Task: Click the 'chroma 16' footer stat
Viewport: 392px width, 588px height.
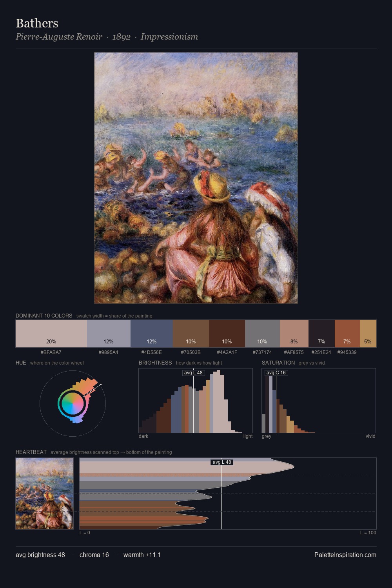Action: coord(94,555)
